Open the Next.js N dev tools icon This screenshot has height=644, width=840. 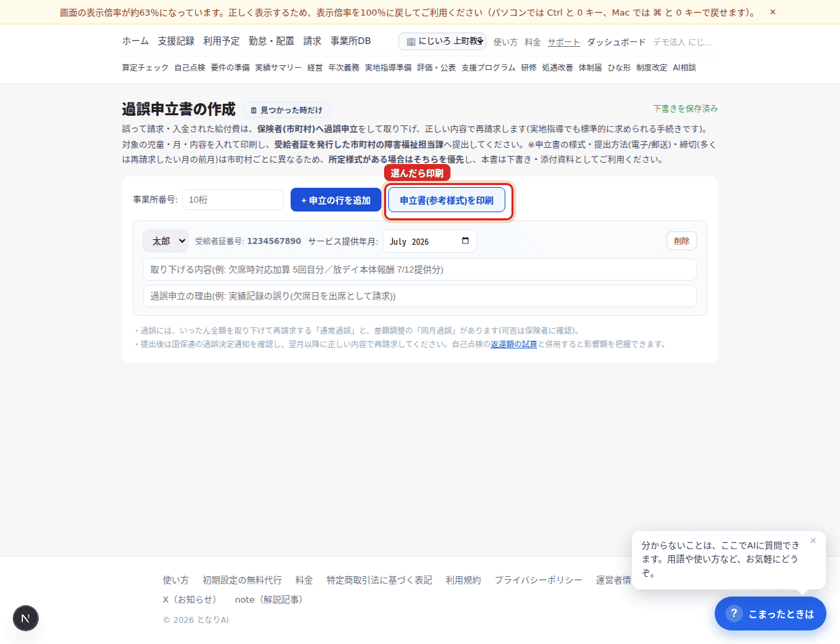[26, 618]
